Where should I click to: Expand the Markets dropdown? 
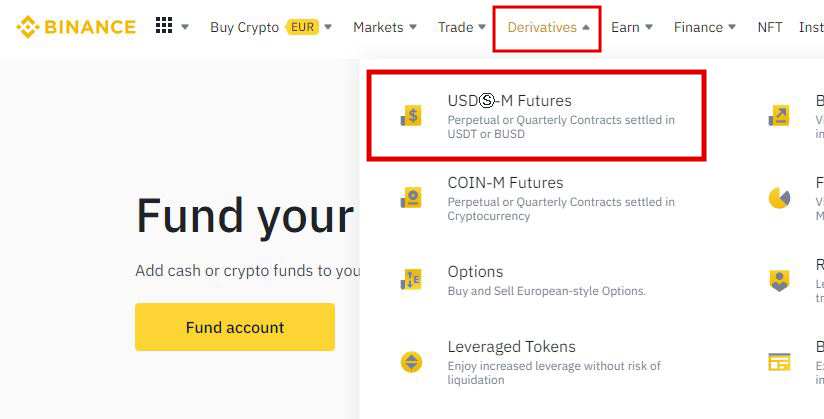[x=385, y=27]
